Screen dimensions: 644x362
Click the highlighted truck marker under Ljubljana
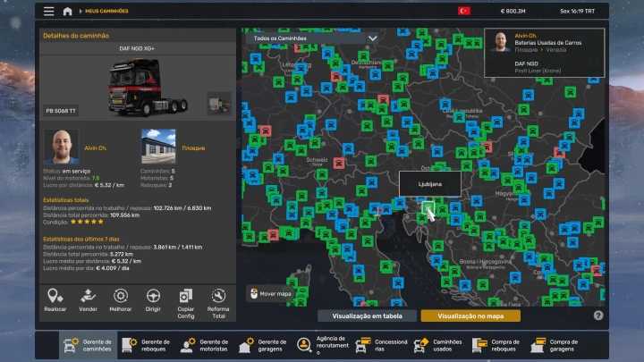point(428,207)
